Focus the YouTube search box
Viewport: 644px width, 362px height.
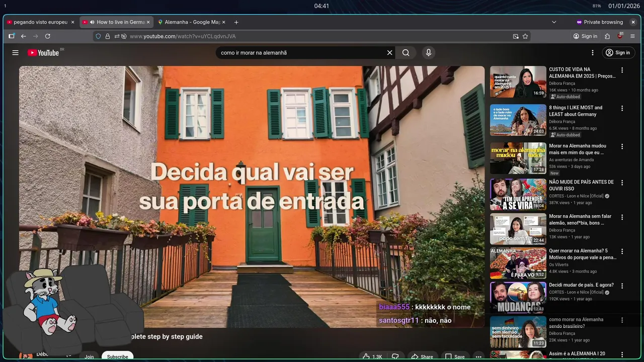(302, 53)
